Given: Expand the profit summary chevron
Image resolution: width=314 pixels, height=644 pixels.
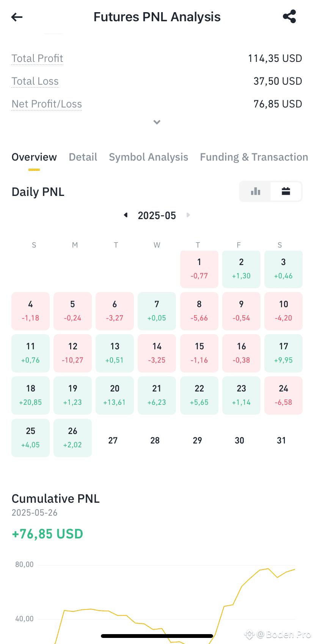Looking at the screenshot, I should point(157,122).
